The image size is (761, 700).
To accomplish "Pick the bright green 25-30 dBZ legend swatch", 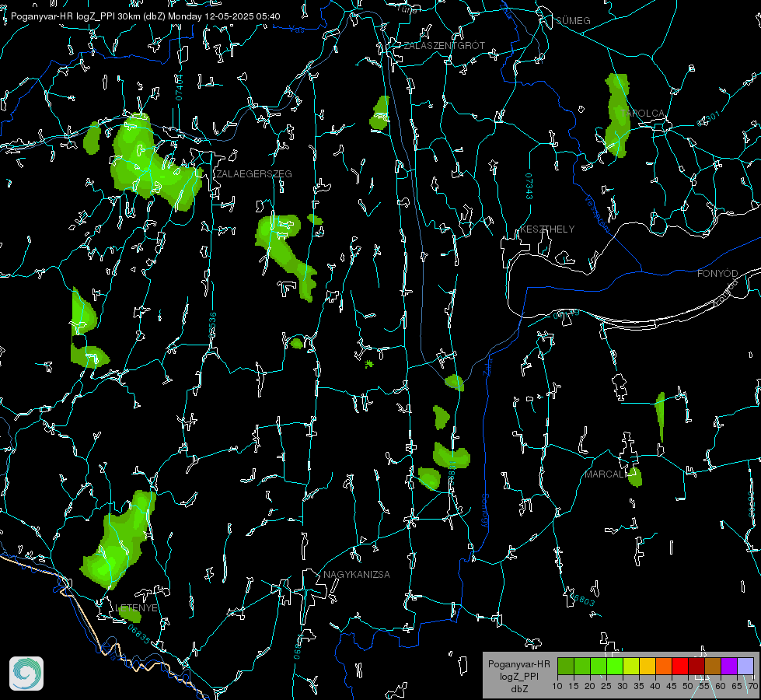I will pyautogui.click(x=614, y=666).
